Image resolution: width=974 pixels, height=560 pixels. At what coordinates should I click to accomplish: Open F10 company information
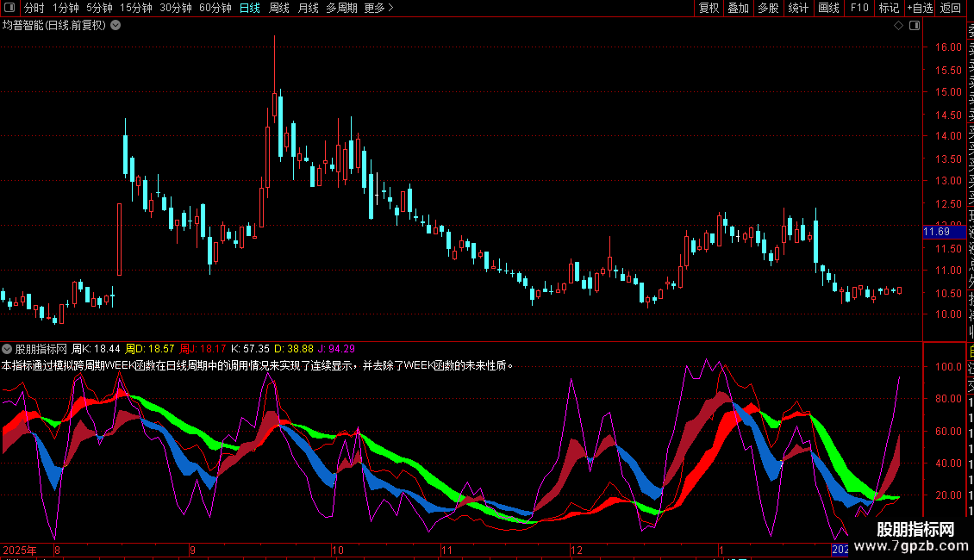859,8
